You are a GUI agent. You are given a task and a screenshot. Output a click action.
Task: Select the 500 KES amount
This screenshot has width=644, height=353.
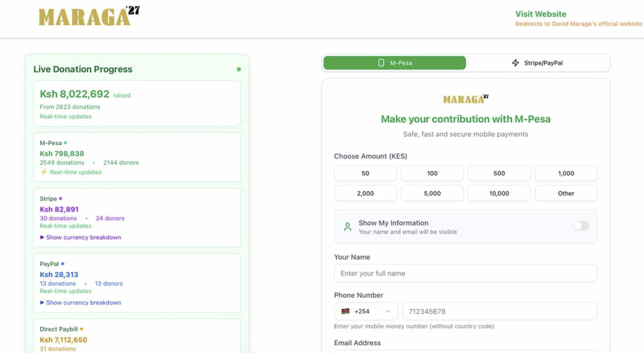pos(499,173)
